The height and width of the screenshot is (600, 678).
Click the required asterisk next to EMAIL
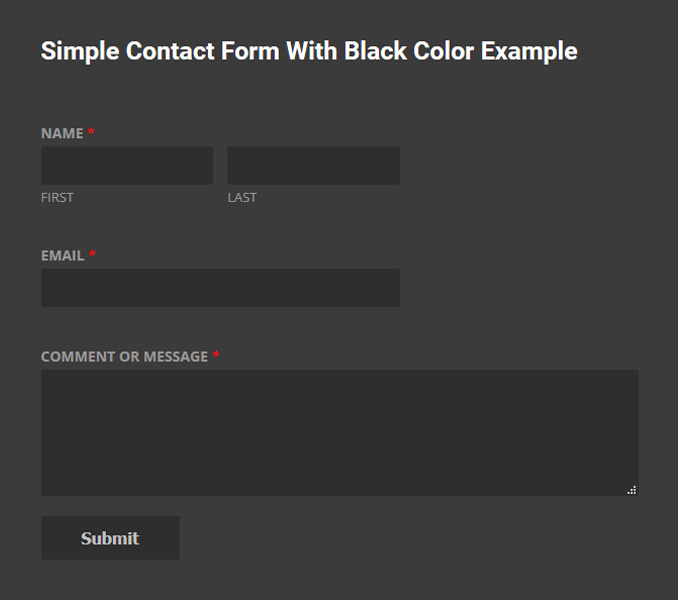(93, 256)
